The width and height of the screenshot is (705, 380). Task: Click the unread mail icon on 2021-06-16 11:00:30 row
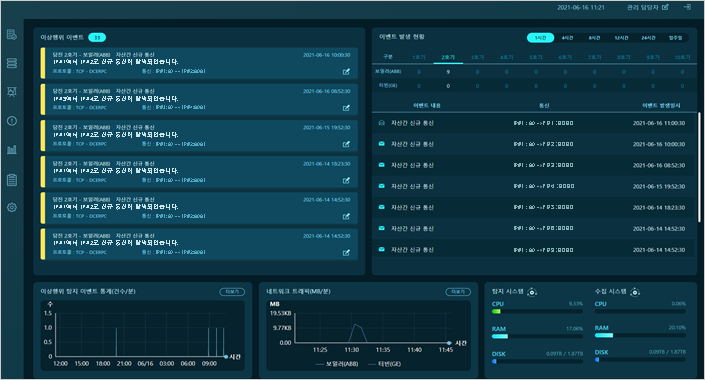(x=382, y=123)
